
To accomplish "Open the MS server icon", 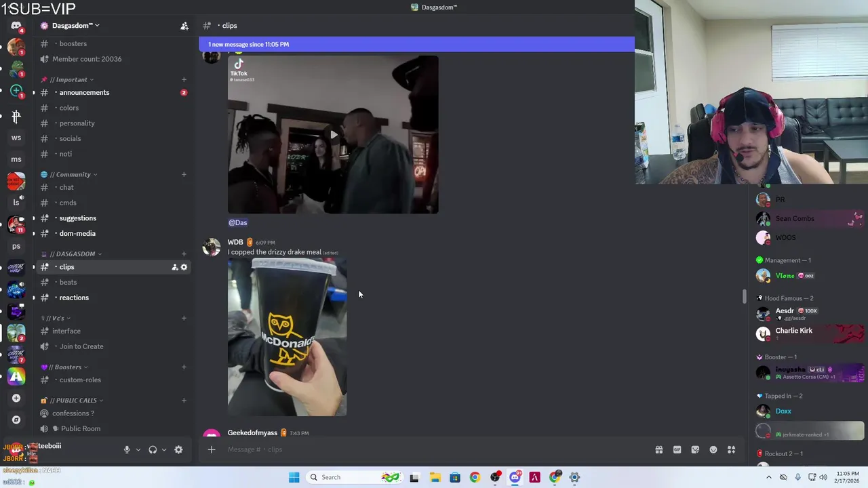I will pos(16,159).
